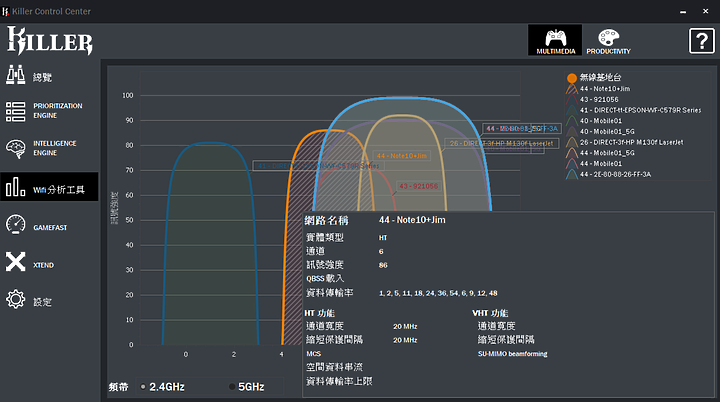Click the Killer logo

(x=50, y=40)
